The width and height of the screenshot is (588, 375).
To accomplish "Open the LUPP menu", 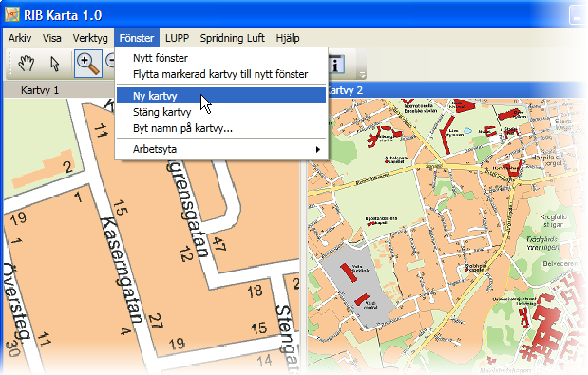I will [177, 38].
